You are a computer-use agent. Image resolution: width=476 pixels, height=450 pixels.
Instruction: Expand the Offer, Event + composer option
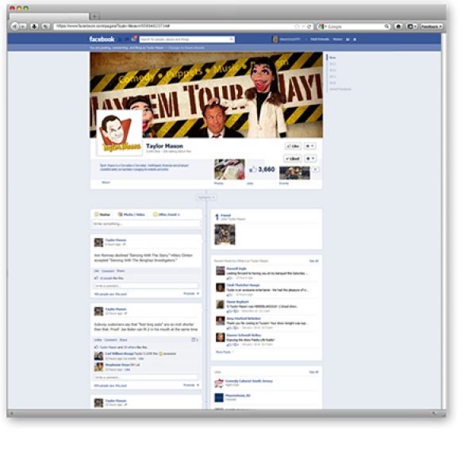tap(168, 214)
